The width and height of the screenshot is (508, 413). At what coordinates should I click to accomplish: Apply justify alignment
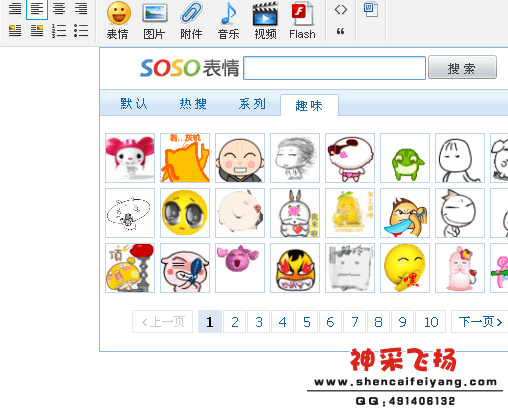[15, 9]
